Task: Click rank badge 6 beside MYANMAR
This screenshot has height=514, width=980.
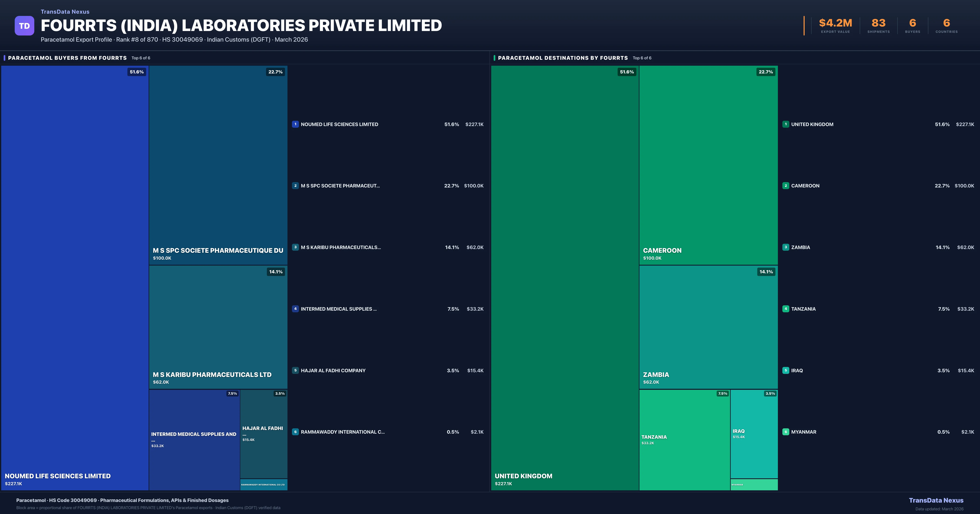Action: coord(786,432)
